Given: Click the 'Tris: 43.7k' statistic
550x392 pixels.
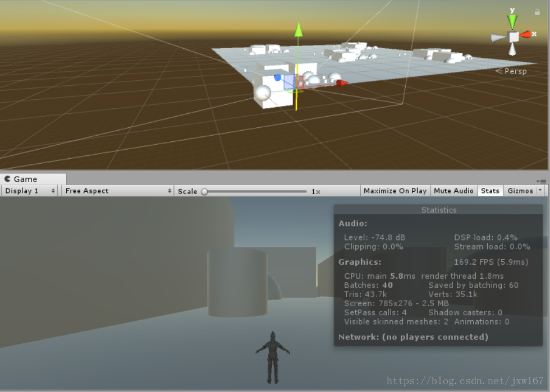Looking at the screenshot, I should (x=365, y=294).
